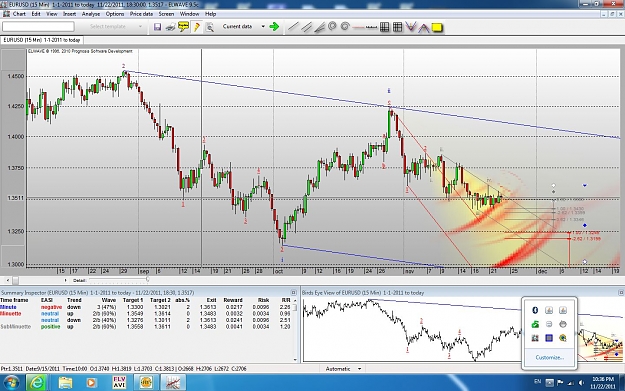Image resolution: width=625 pixels, height=391 pixels.
Task: Select the second spiral circle tool
Action: click(x=345, y=26)
